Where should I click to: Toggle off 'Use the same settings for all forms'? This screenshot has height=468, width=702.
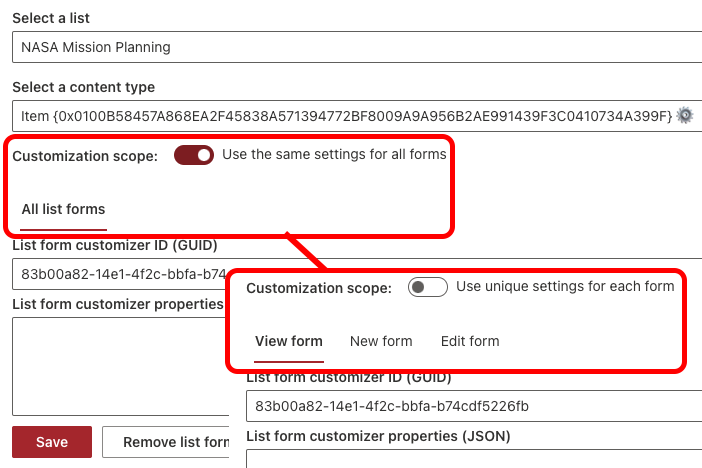194,155
